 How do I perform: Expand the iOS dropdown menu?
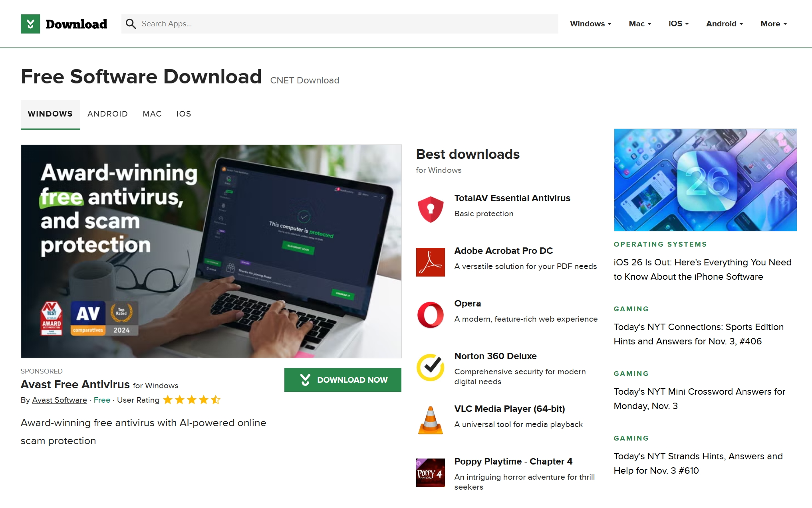coord(679,24)
